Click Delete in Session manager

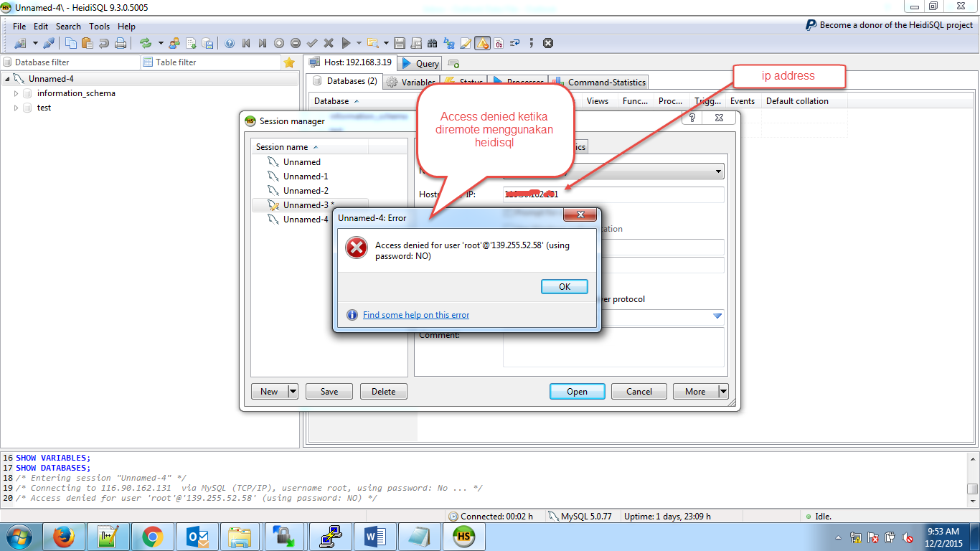[x=384, y=391]
